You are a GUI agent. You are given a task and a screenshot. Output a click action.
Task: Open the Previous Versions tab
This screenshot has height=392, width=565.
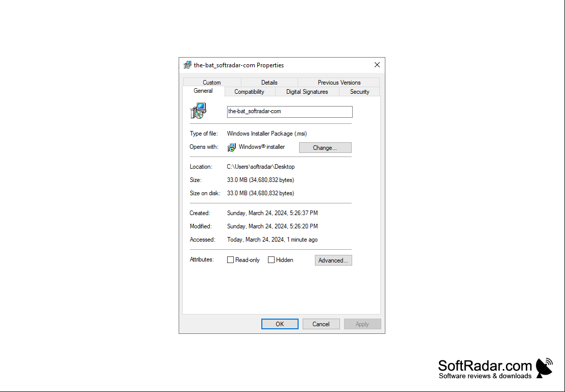tap(339, 83)
